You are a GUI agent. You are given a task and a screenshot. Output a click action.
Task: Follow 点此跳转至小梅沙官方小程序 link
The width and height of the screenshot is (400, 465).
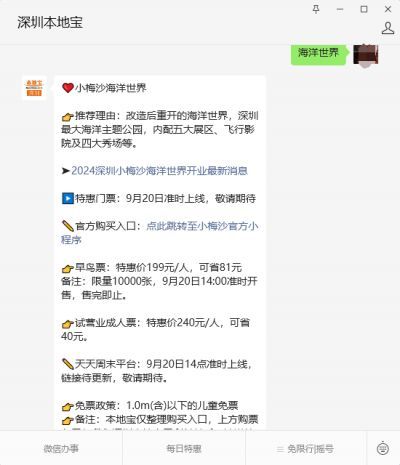click(x=160, y=233)
